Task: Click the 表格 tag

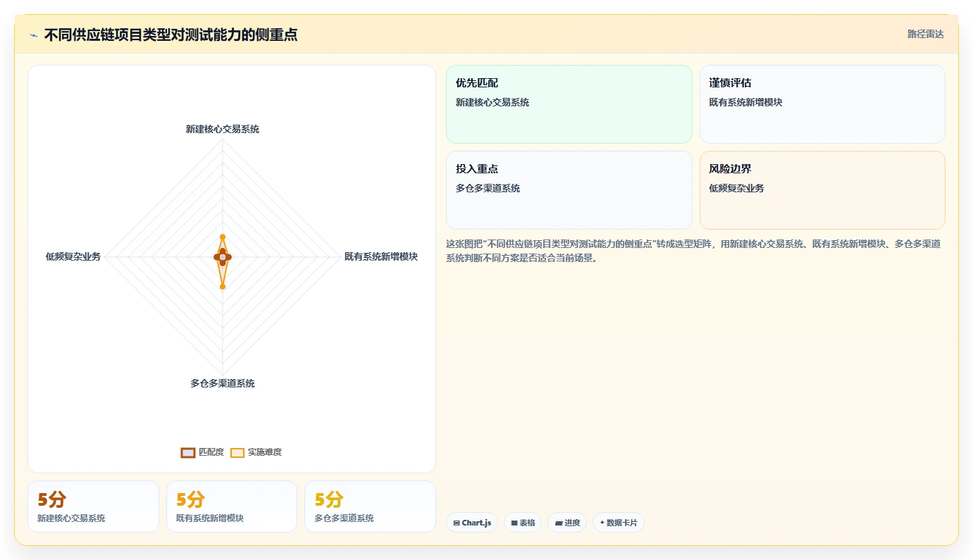Action: pyautogui.click(x=523, y=523)
